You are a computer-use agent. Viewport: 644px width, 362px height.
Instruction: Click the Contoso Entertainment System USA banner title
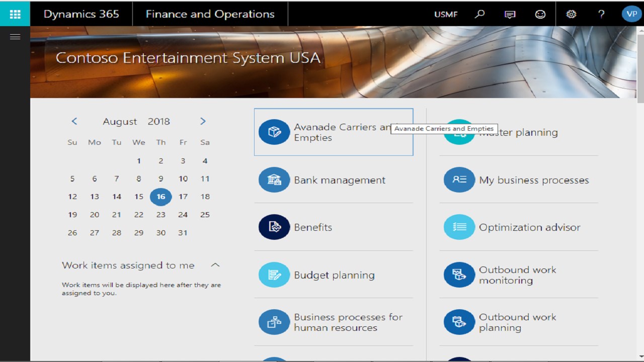188,58
